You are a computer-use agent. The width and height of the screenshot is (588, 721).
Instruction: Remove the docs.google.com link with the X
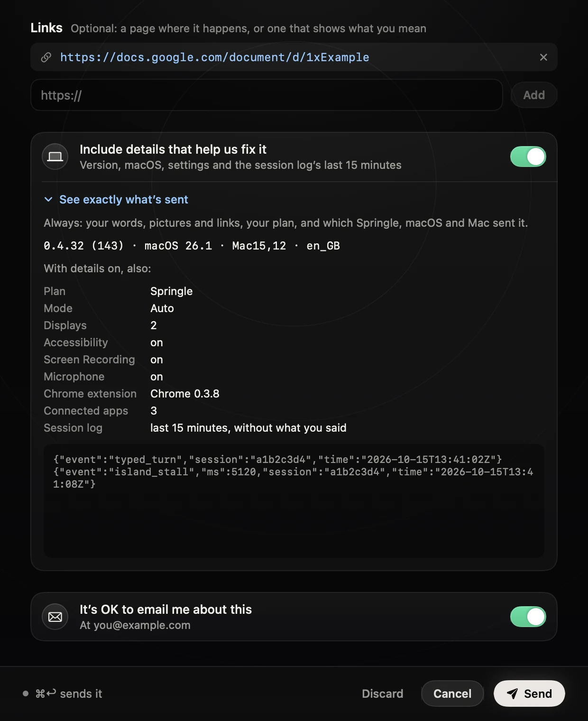(543, 57)
